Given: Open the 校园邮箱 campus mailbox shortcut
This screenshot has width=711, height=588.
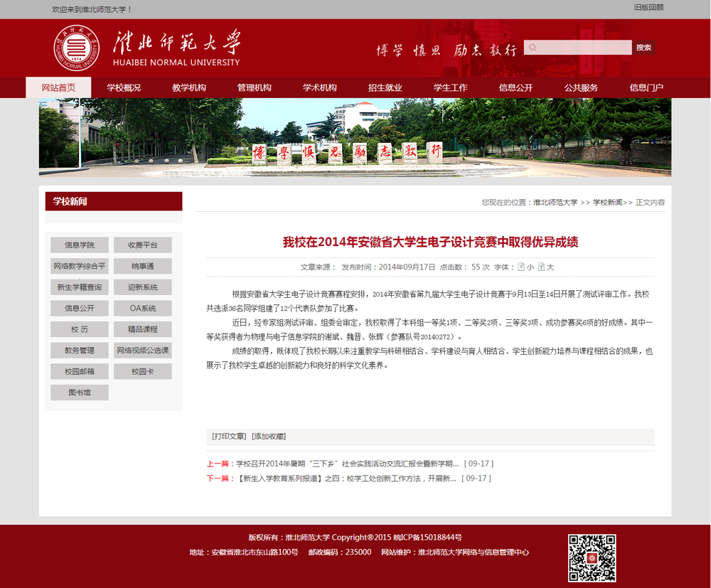Looking at the screenshot, I should tap(79, 371).
